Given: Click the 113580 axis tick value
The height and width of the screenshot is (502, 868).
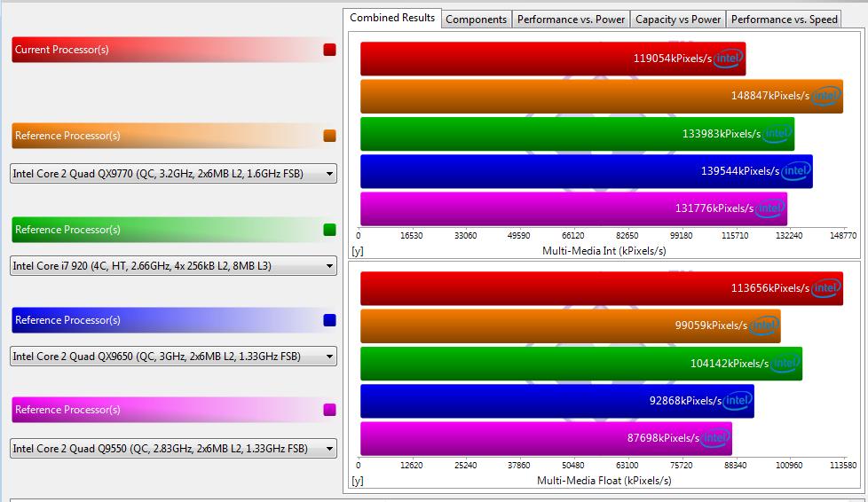Looking at the screenshot, I should click(x=843, y=466).
